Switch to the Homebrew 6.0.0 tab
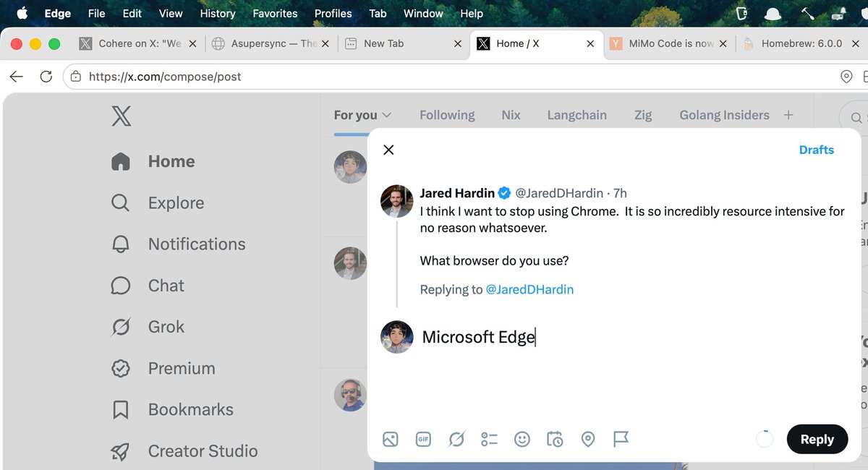868x470 pixels. point(801,43)
